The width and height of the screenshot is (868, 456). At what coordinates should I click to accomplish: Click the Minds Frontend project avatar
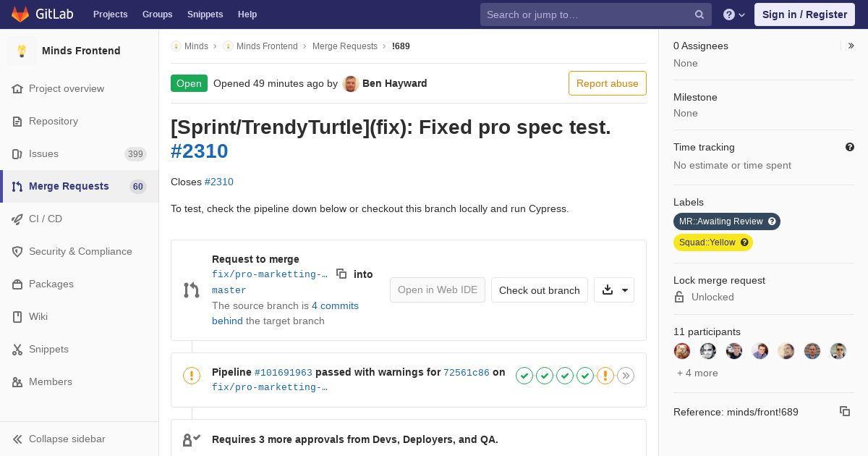(x=22, y=51)
